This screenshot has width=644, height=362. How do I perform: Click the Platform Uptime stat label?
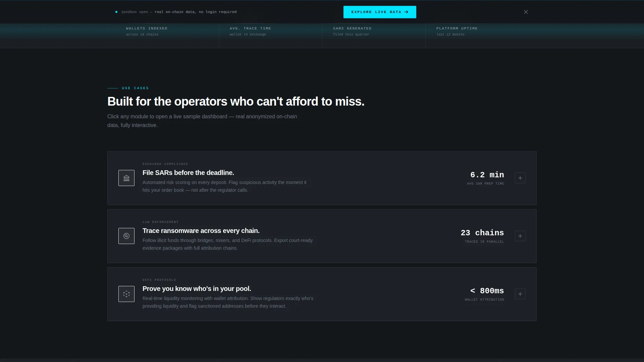click(457, 28)
